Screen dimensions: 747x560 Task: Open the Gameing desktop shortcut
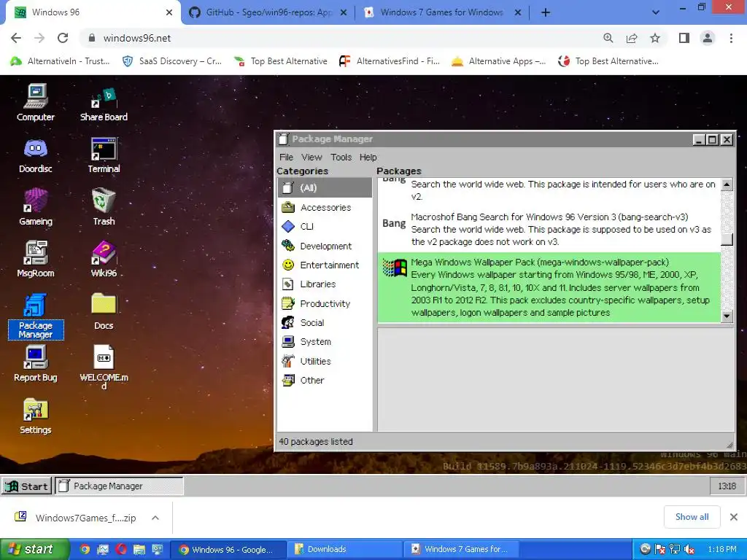click(x=36, y=207)
